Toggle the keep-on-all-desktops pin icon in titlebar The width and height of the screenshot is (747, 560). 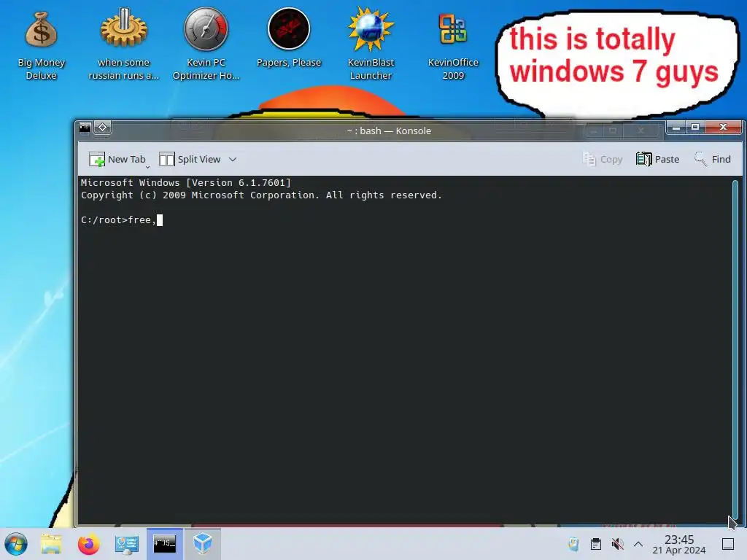point(102,128)
